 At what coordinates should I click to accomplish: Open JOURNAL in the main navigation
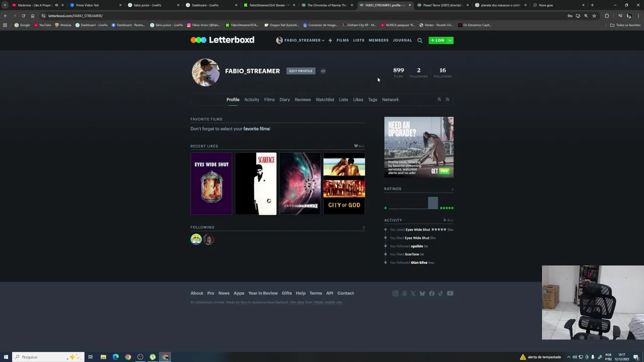(x=403, y=40)
